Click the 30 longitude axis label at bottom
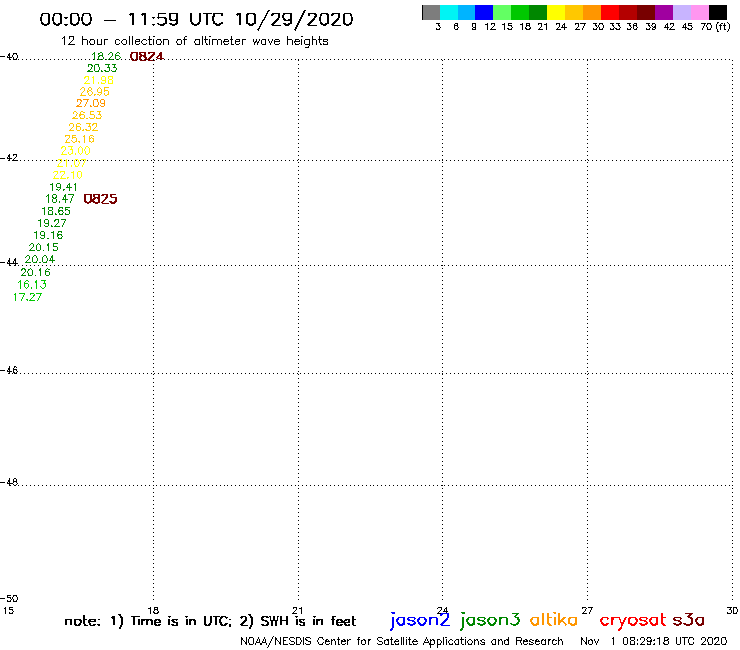The width and height of the screenshot is (740, 650). click(732, 610)
